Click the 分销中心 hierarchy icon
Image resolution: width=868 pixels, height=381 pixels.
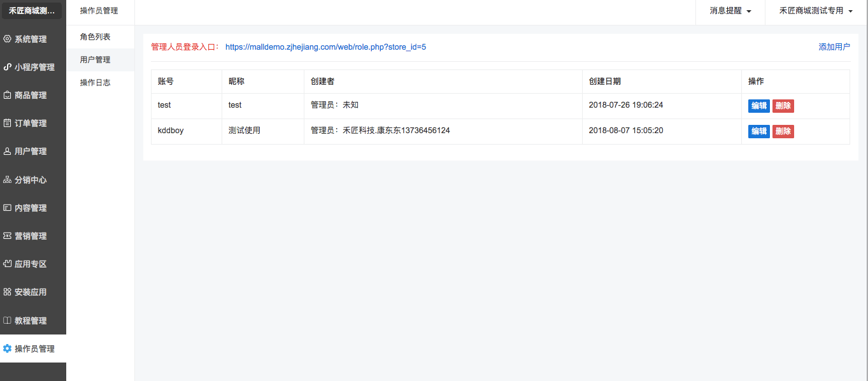[x=8, y=180]
